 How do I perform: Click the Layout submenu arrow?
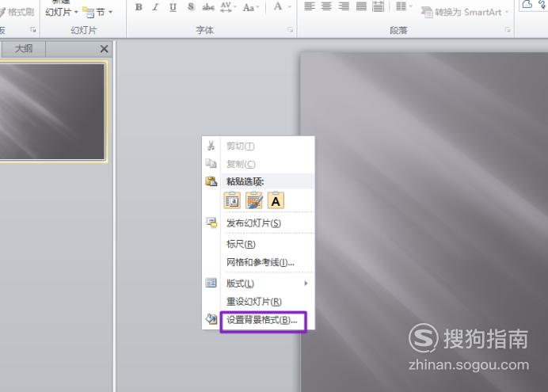point(306,284)
